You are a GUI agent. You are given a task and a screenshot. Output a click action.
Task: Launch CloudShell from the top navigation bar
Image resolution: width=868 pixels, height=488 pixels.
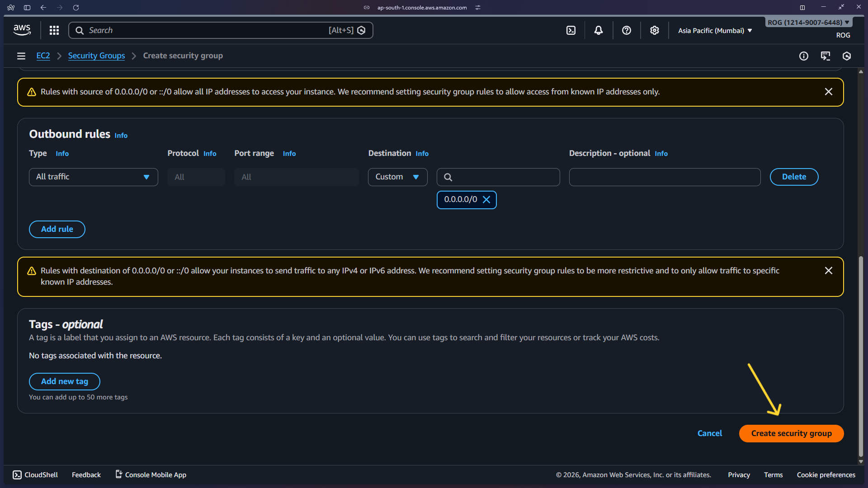coord(571,30)
